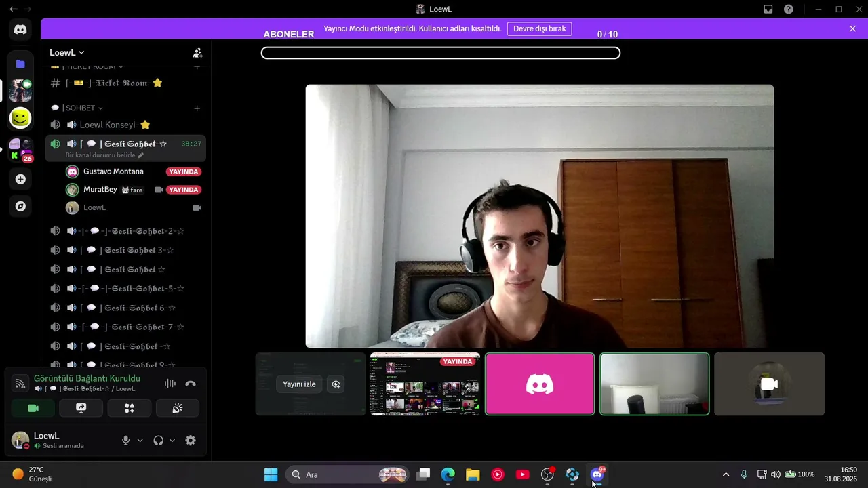This screenshot has width=868, height=488.
Task: Click the taskbar search box Ara
Action: [348, 474]
